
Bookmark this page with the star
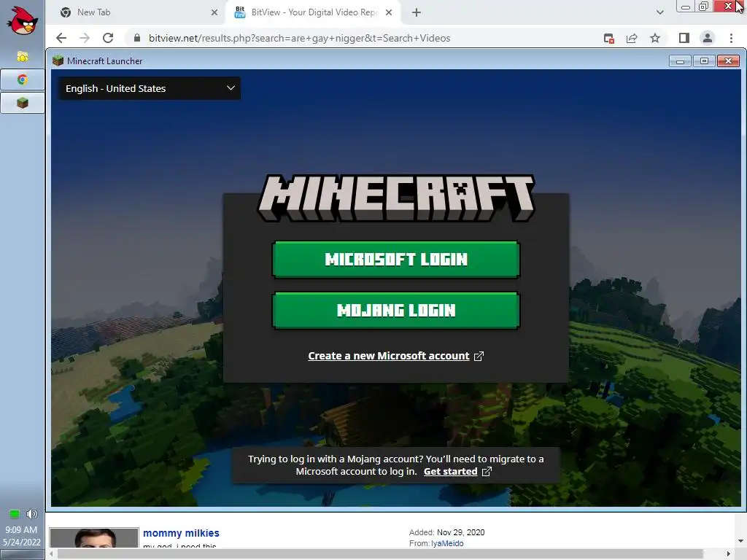[655, 38]
